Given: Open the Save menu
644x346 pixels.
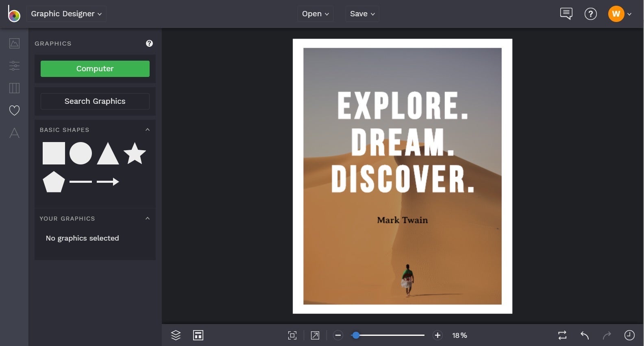Looking at the screenshot, I should [x=362, y=14].
